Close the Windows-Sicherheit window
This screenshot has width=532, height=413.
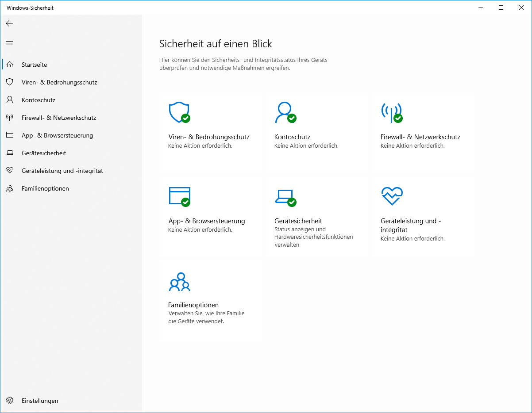[521, 8]
